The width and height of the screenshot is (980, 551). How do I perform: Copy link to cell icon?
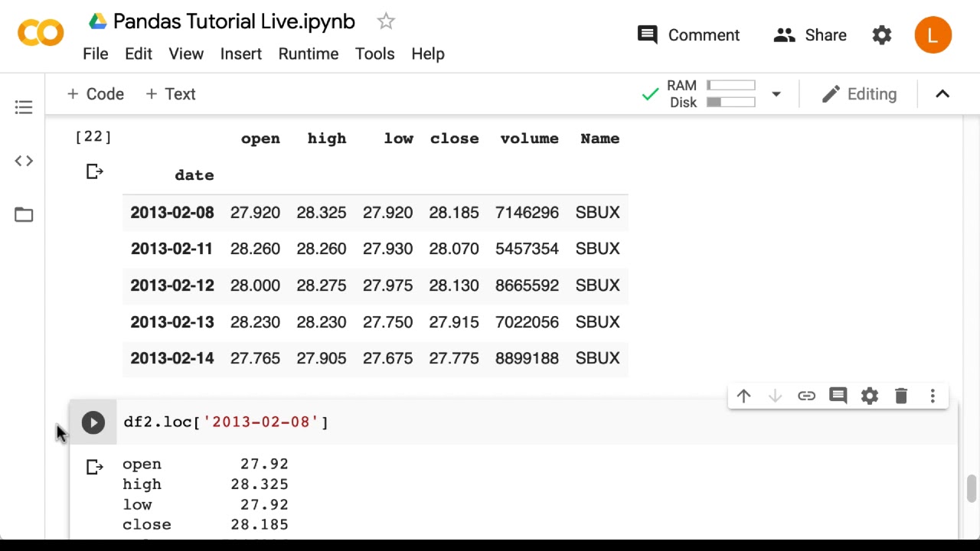[806, 396]
